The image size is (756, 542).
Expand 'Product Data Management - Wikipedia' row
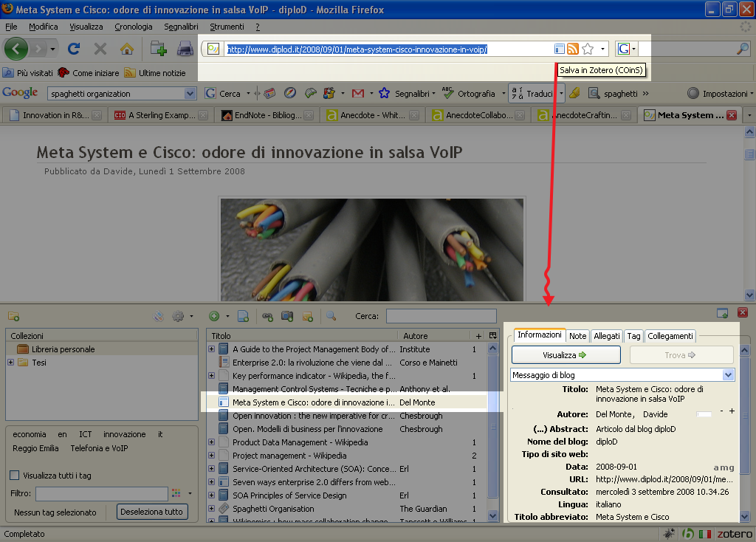pyautogui.click(x=211, y=442)
